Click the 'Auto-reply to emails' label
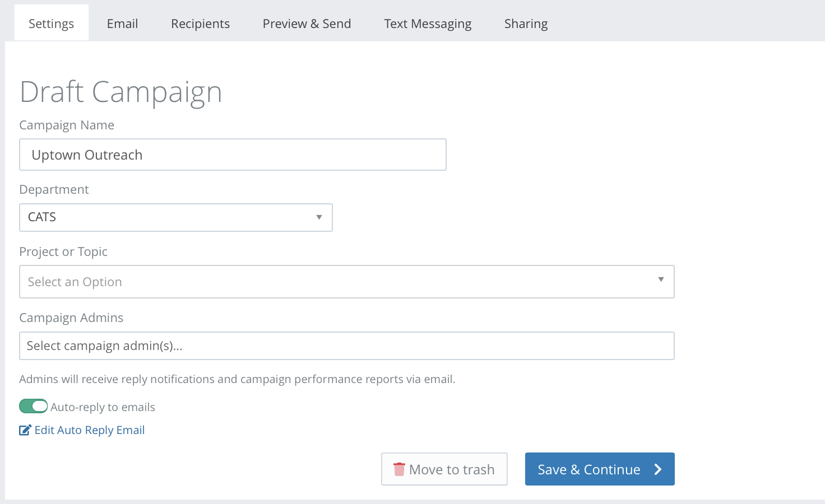The image size is (825, 504). click(x=103, y=407)
